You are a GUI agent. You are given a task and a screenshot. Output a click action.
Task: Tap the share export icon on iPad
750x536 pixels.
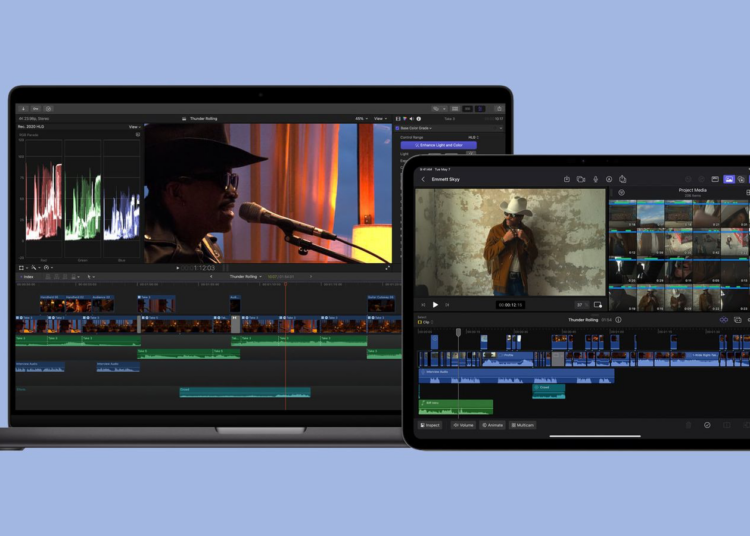pyautogui.click(x=623, y=179)
